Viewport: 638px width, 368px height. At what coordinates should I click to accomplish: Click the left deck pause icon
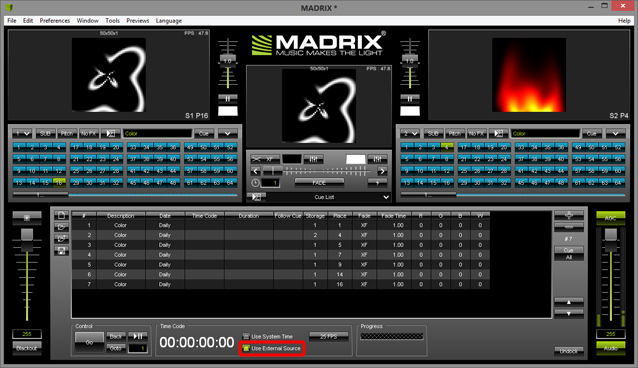tap(228, 99)
